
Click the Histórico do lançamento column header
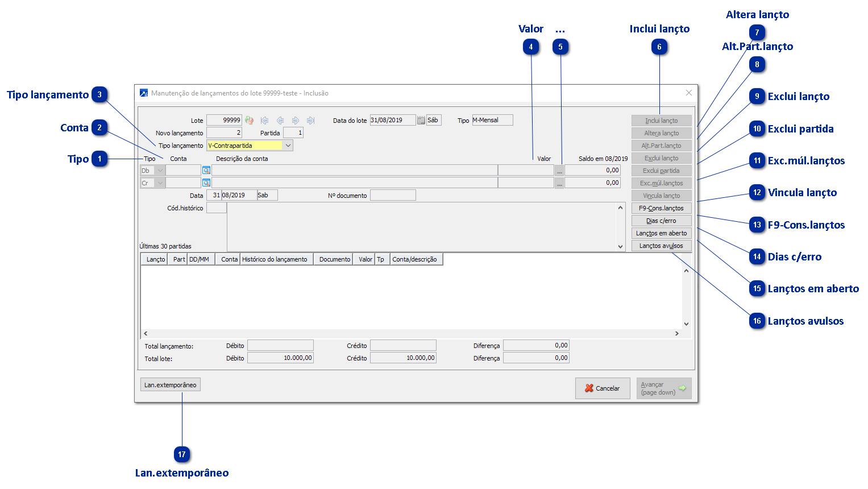[x=277, y=259]
